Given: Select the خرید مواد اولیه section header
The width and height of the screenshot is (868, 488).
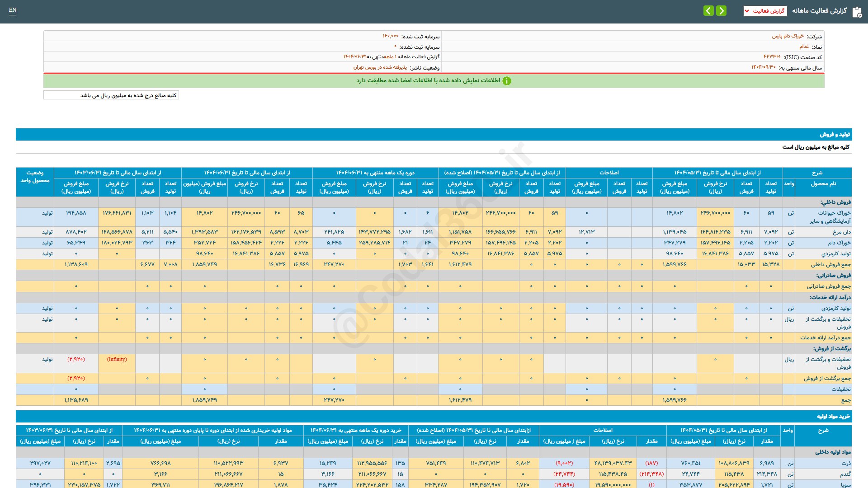Looking at the screenshot, I should (833, 416).
